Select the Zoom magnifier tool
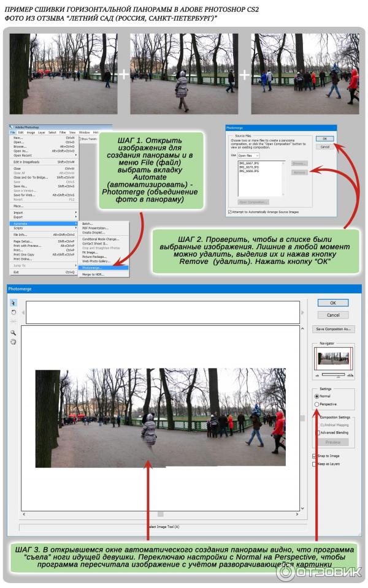Viewport: 368px width, 588px height. click(x=13, y=333)
